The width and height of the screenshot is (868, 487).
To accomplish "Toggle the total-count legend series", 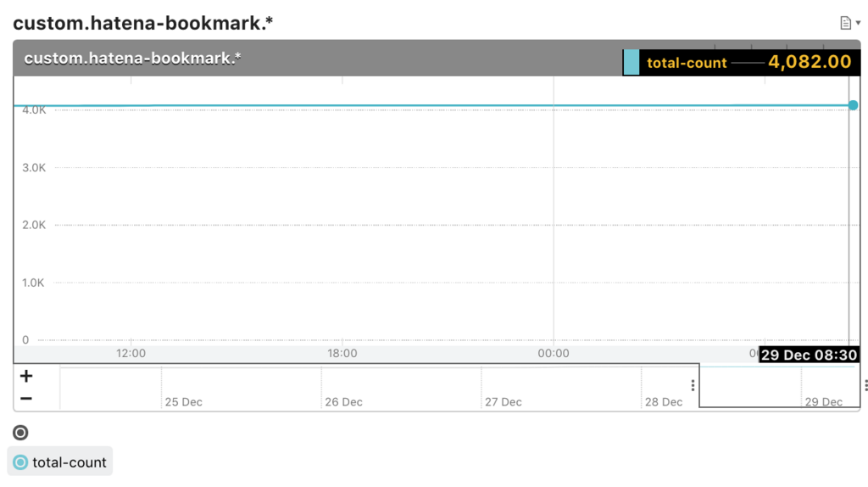I will (x=60, y=462).
